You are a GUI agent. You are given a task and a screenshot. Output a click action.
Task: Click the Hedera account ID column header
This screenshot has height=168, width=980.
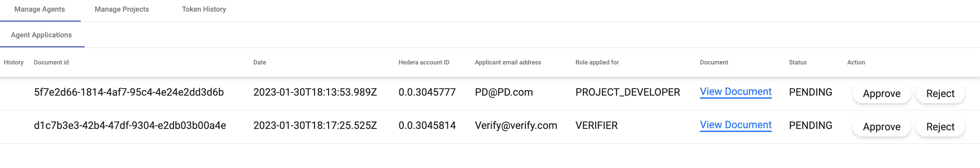click(x=424, y=62)
